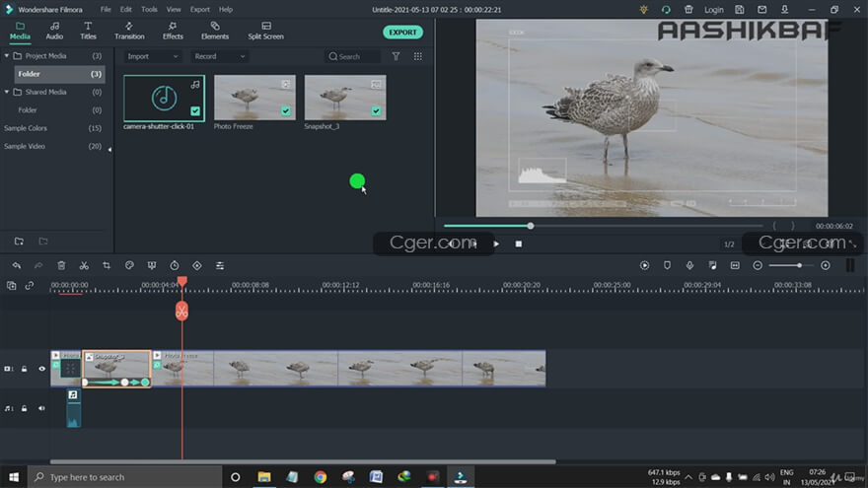Open the edit adjustment sliders icon
Screen dimensions: 868x488
220,265
